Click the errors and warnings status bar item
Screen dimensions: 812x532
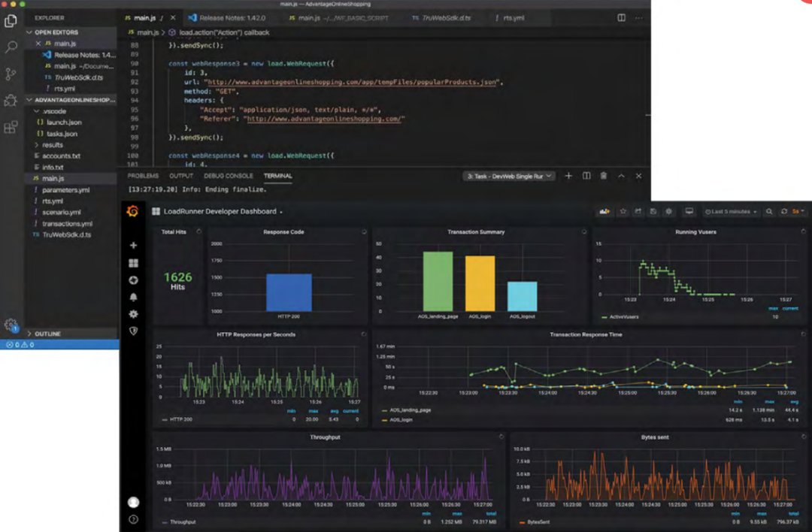pos(20,345)
